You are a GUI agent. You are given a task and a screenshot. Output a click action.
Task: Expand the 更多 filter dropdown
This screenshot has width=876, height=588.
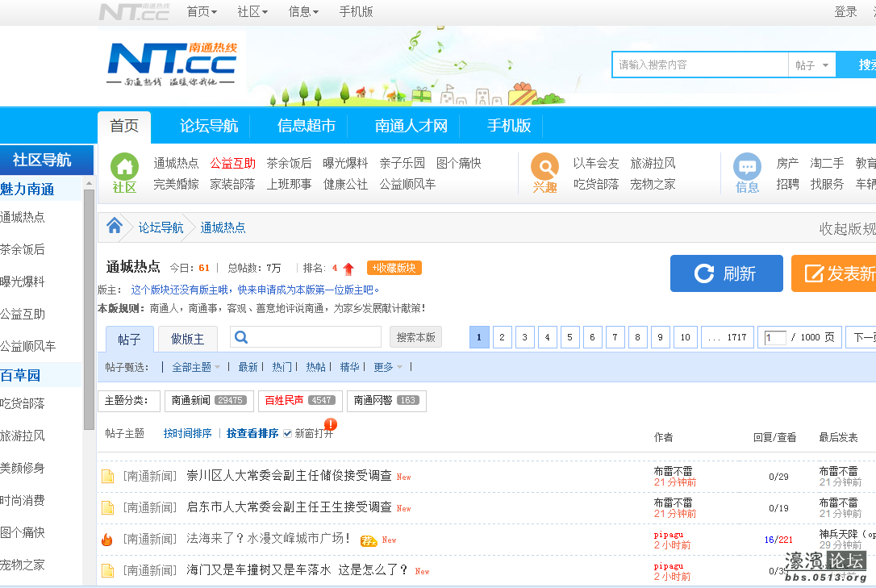coord(388,367)
